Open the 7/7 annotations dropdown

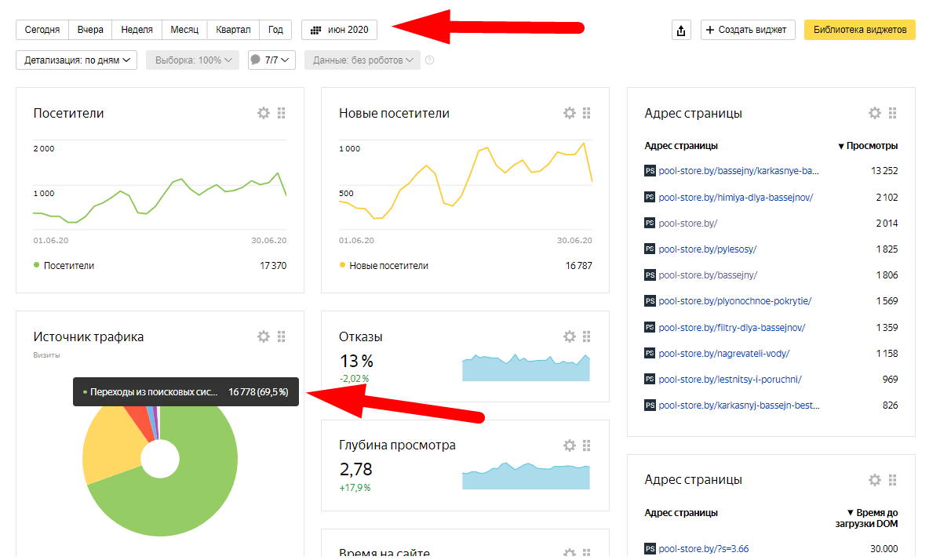click(271, 60)
